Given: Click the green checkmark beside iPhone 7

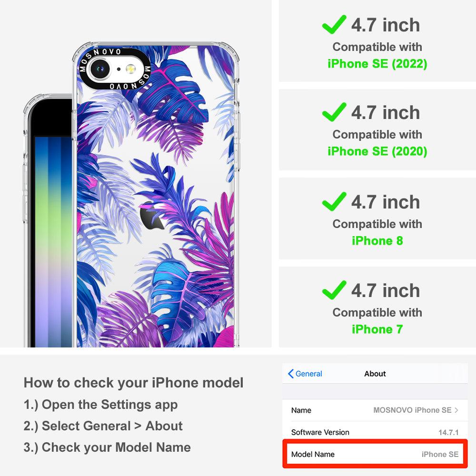Looking at the screenshot, I should point(334,290).
